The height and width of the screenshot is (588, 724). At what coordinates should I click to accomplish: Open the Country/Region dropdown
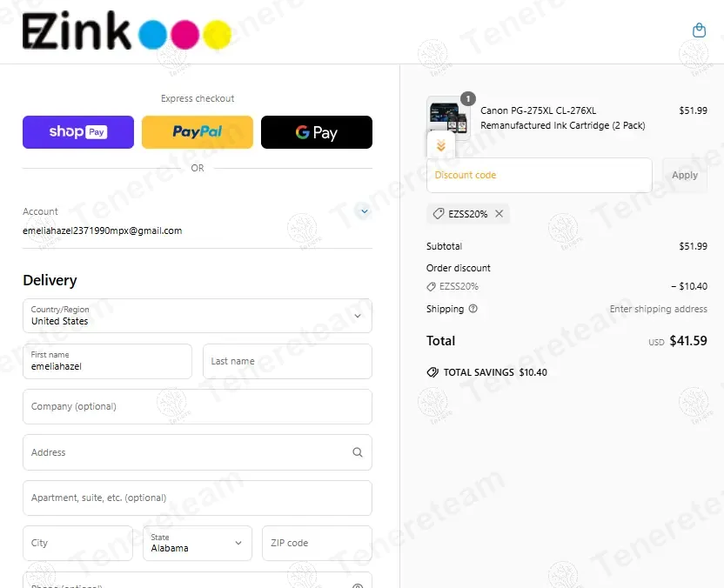coord(198,316)
